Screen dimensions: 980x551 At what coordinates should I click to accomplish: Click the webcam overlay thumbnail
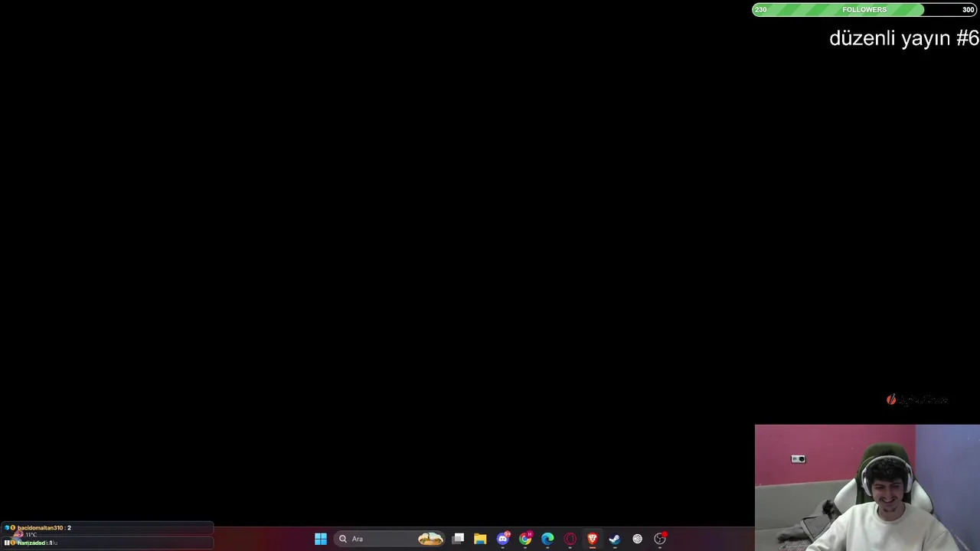(x=867, y=487)
